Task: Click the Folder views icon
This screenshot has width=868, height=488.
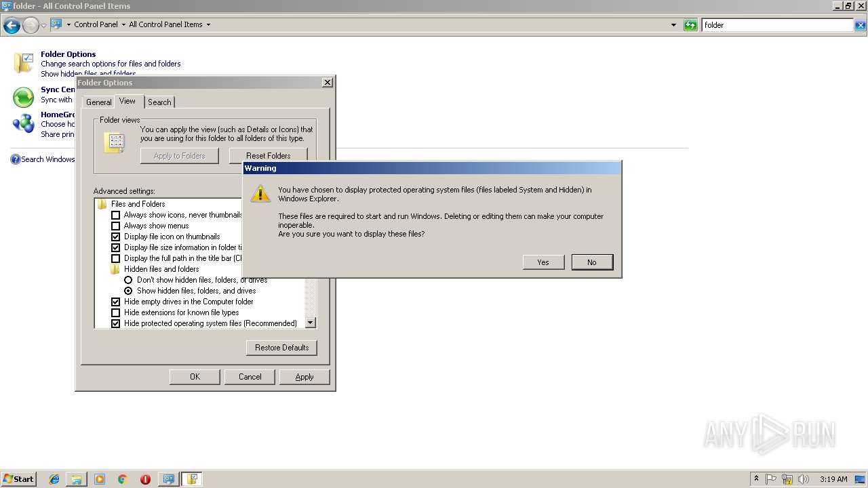Action: pyautogui.click(x=115, y=142)
